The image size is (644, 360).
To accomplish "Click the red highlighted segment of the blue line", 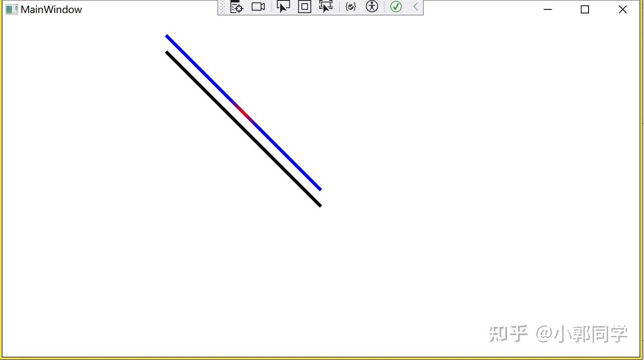I will coord(244,113).
